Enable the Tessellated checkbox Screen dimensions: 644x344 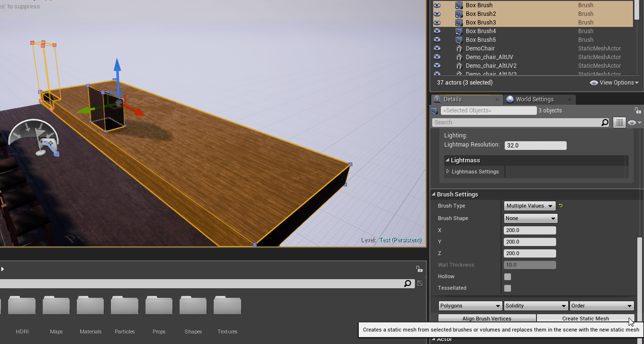508,288
